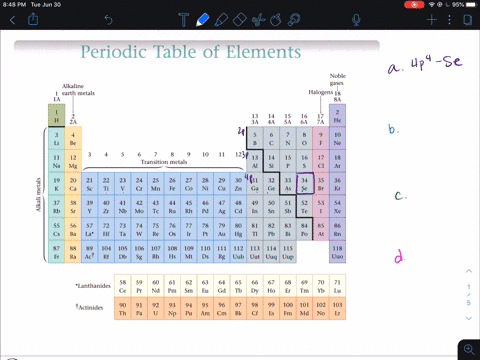The height and width of the screenshot is (360, 480).
Task: Click the Transition metals label
Action: [x=164, y=162]
